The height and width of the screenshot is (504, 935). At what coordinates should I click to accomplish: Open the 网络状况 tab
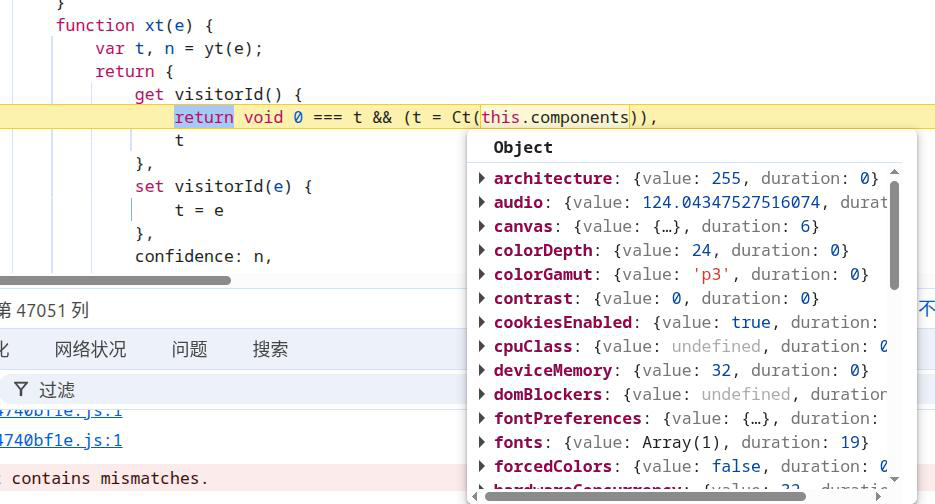coord(90,349)
